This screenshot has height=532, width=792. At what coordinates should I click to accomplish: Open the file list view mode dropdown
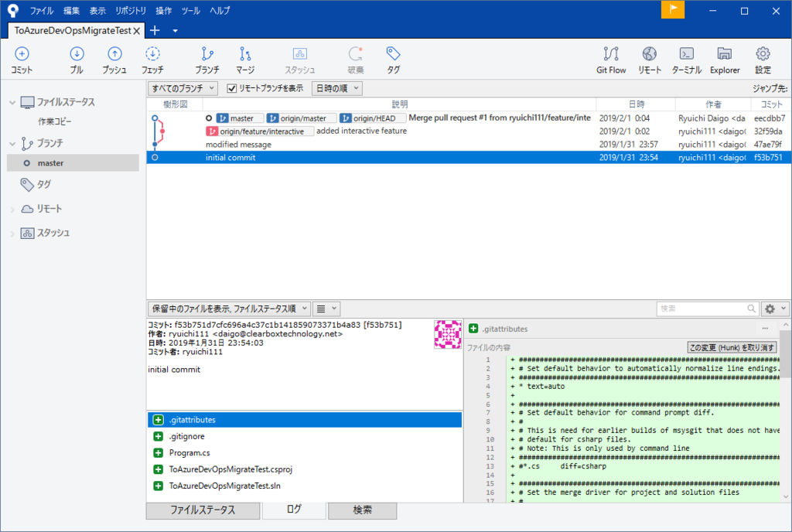point(326,309)
